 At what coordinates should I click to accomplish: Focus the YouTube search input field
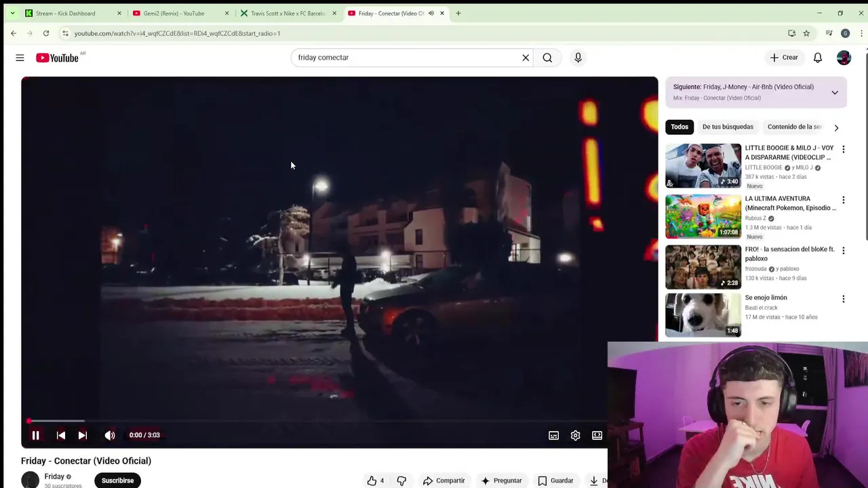(x=406, y=58)
